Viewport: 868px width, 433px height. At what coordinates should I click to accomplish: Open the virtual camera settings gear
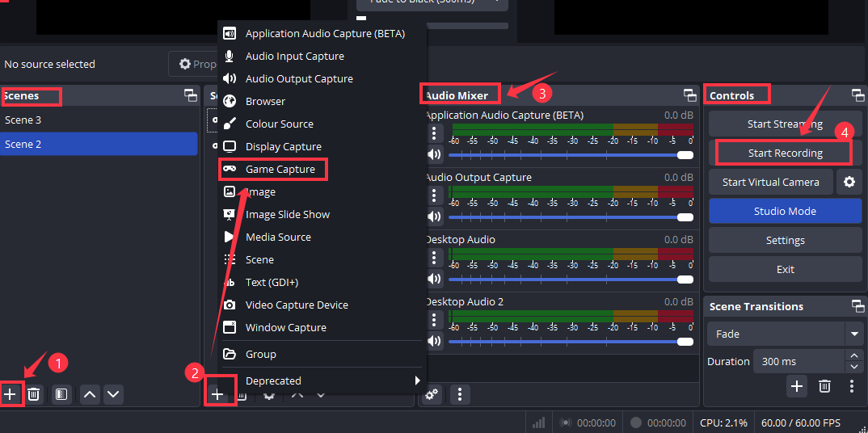pos(849,182)
